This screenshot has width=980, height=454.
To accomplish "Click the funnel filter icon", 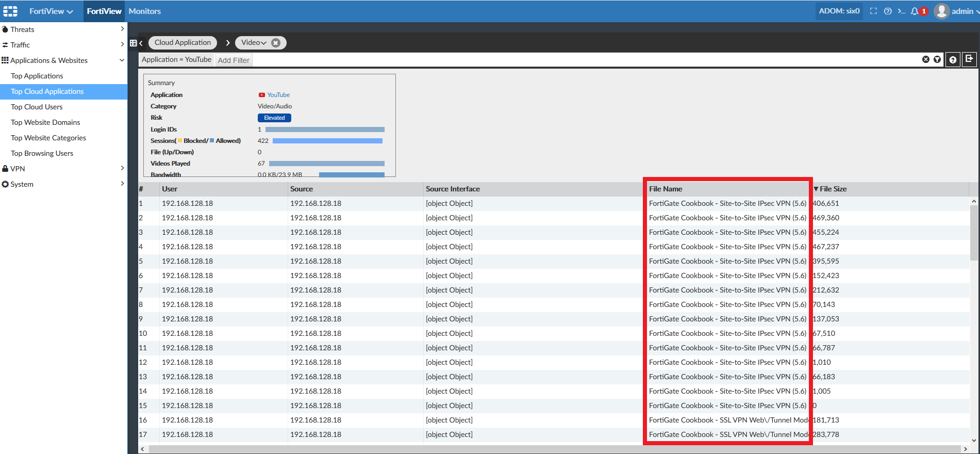I will pyautogui.click(x=937, y=59).
